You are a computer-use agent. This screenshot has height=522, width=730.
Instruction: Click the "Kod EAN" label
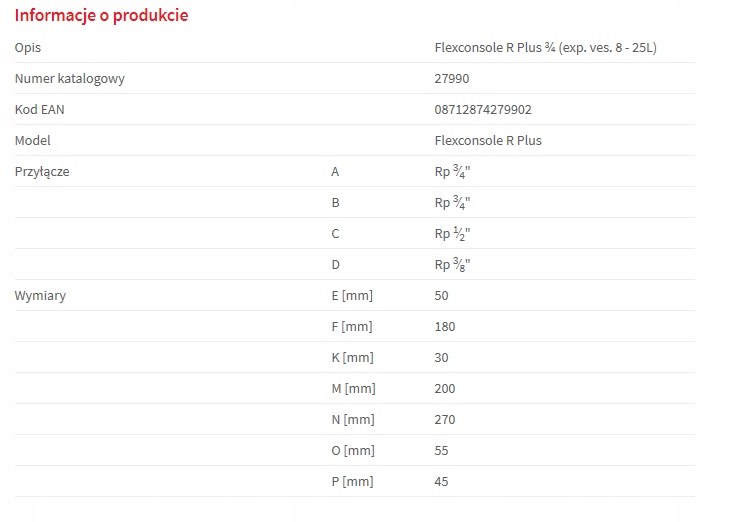coord(40,110)
